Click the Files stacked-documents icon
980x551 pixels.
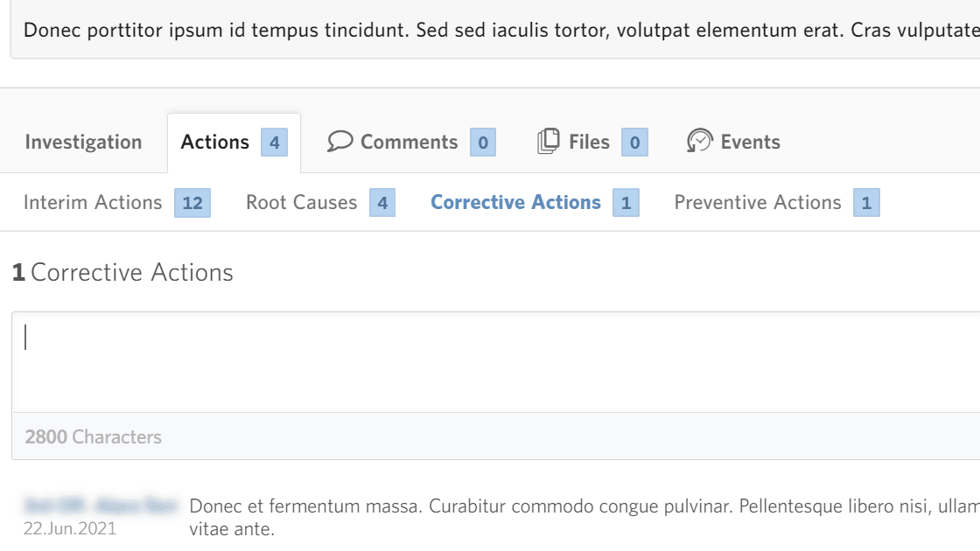[x=549, y=140]
